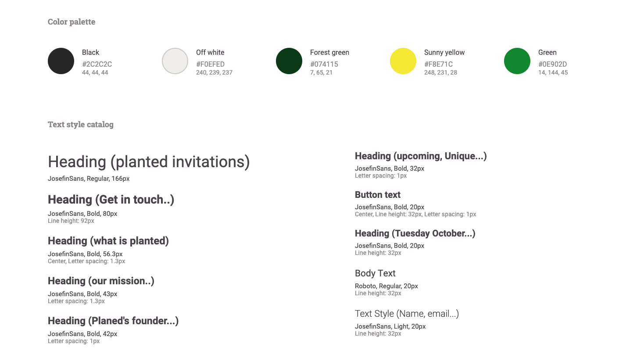
Task: Click the Color palette section title
Action: click(72, 22)
